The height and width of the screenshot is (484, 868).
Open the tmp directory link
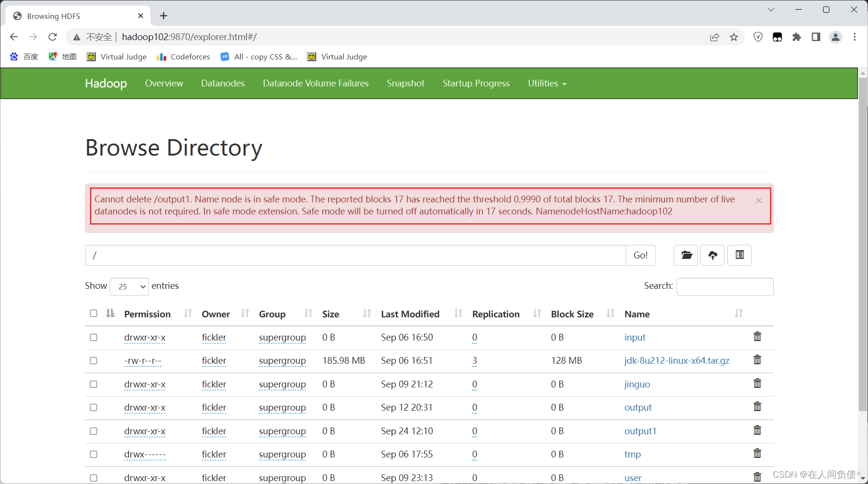tap(632, 454)
